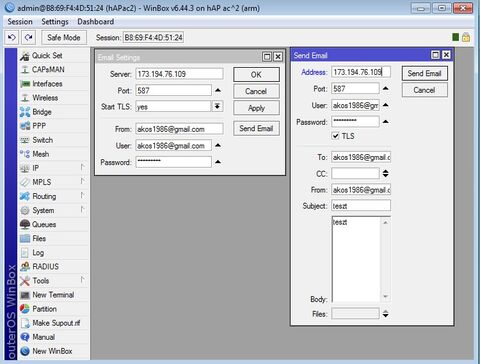Collapse the User field in Email Settings
Screen dimensions: 480x364
tap(218, 145)
